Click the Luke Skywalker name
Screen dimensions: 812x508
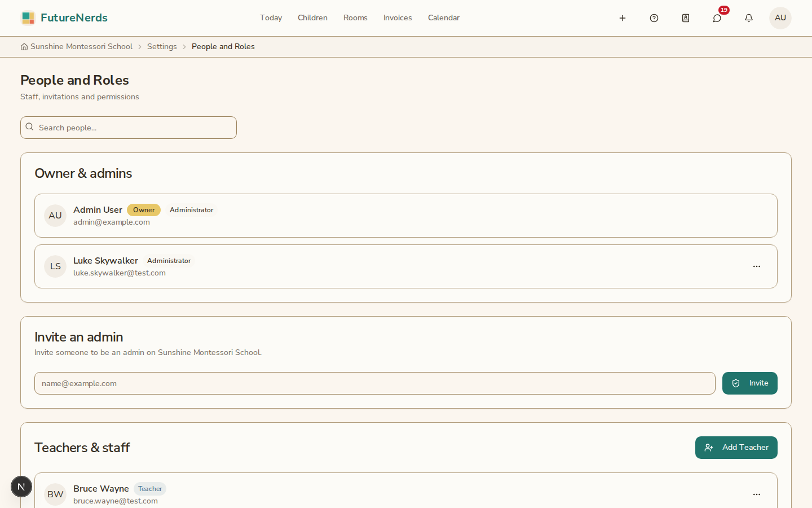click(105, 261)
